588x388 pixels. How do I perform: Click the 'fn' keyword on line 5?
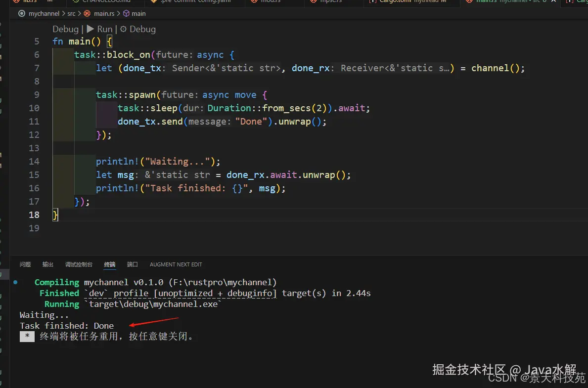pyautogui.click(x=57, y=41)
